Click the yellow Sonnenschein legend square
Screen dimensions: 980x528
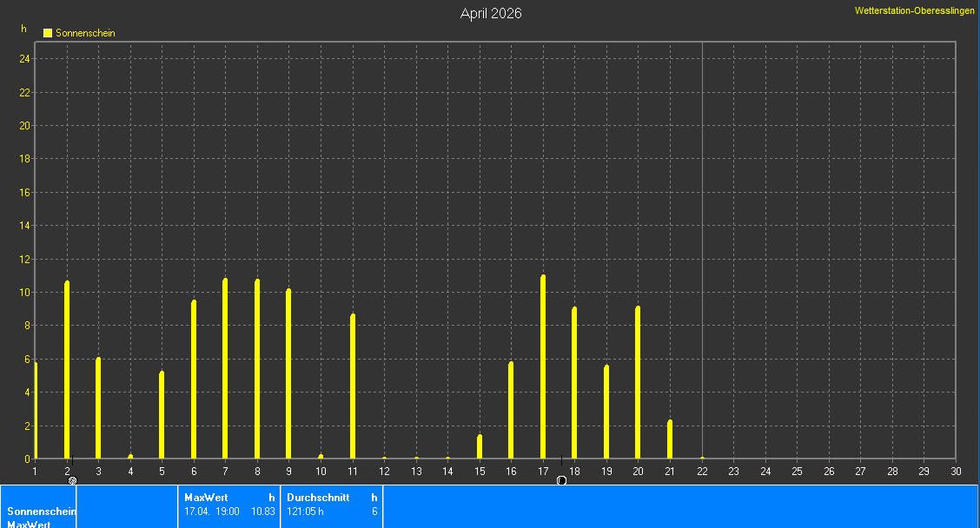[48, 33]
